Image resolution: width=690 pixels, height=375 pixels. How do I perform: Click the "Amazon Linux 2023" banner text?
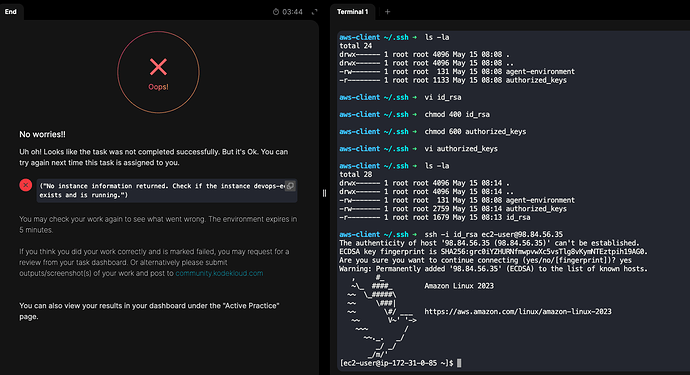(x=459, y=286)
